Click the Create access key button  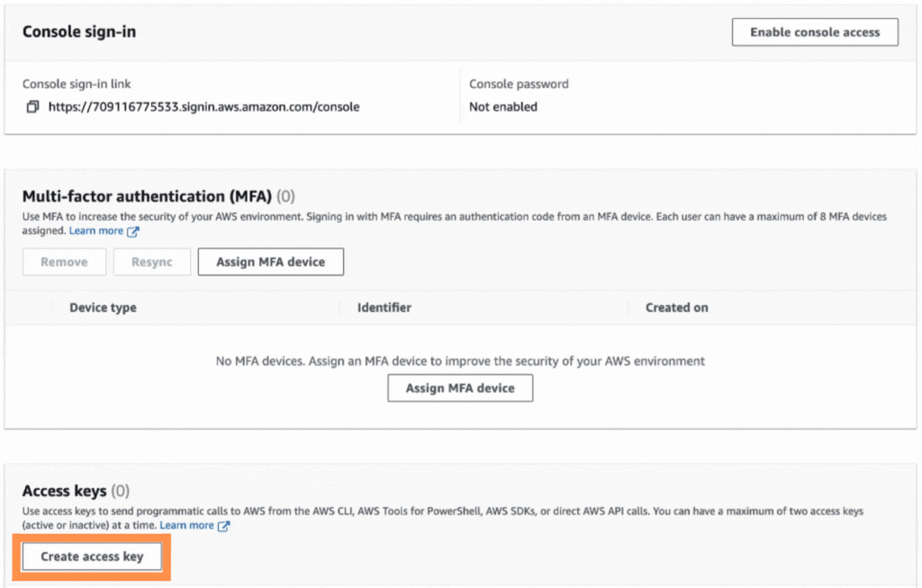coord(90,556)
